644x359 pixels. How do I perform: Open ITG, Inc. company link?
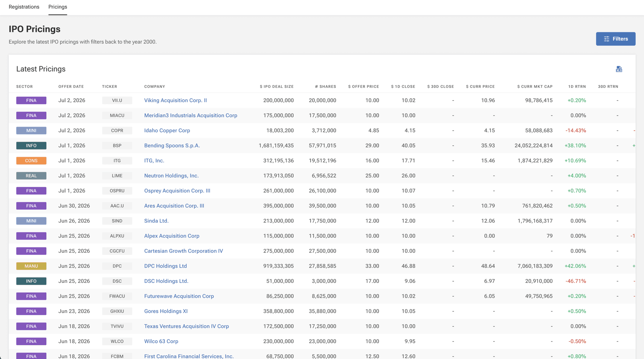coord(154,160)
